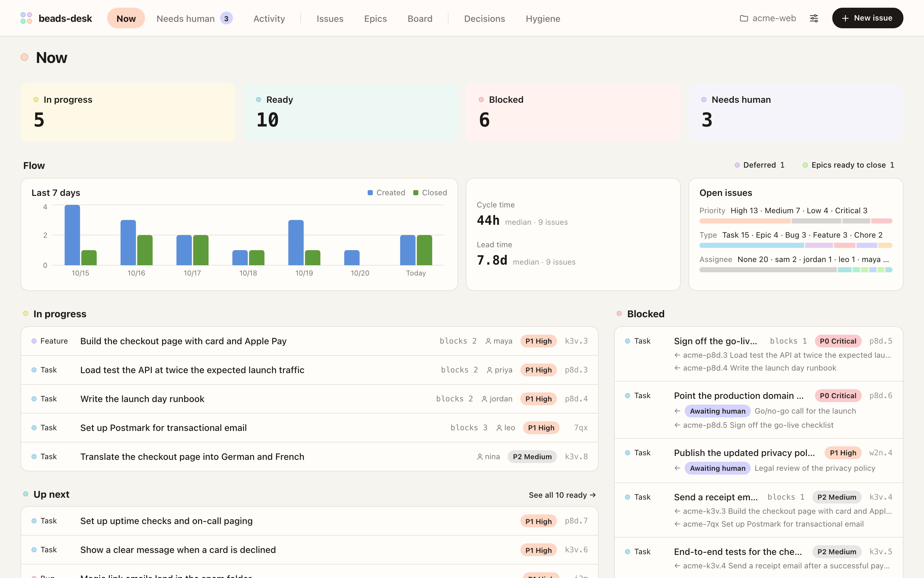
Task: Click the High priority segment of the bar
Action: pyautogui.click(x=745, y=221)
